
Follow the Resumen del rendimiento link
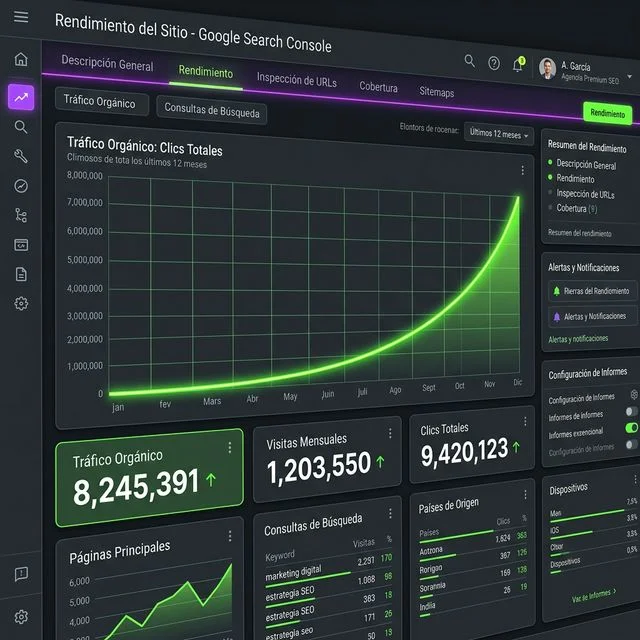tap(579, 233)
